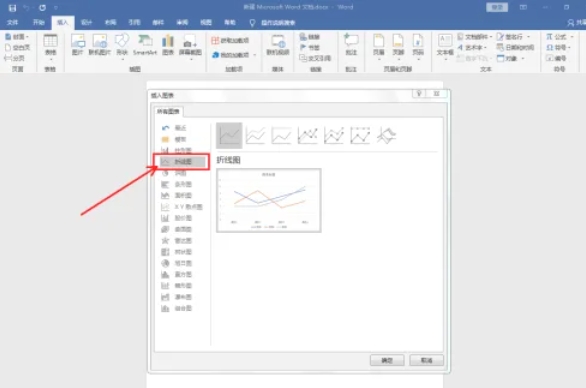The image size is (586, 388).
Task: Click the 共享 (Share) button
Action: [577, 23]
